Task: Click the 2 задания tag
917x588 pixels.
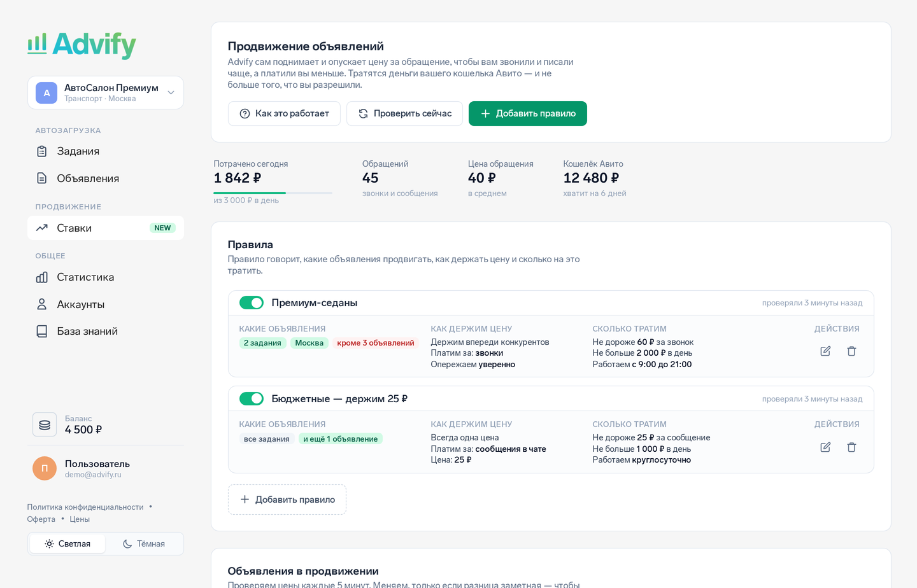Action: 262,343
